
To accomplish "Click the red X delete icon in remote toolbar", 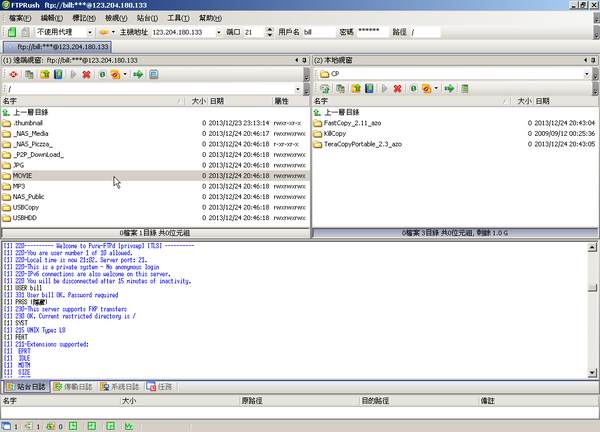I will pyautogui.click(x=87, y=75).
